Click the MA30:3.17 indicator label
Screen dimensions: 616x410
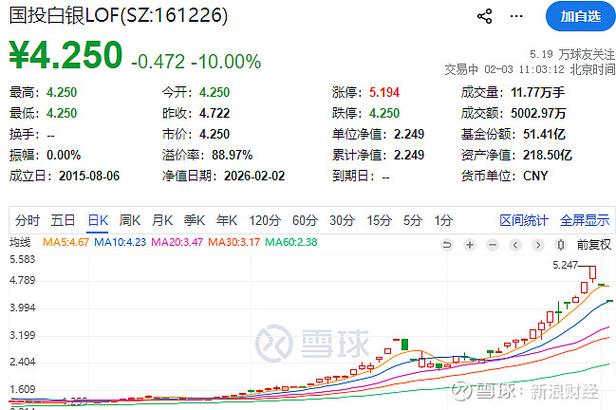(x=234, y=242)
